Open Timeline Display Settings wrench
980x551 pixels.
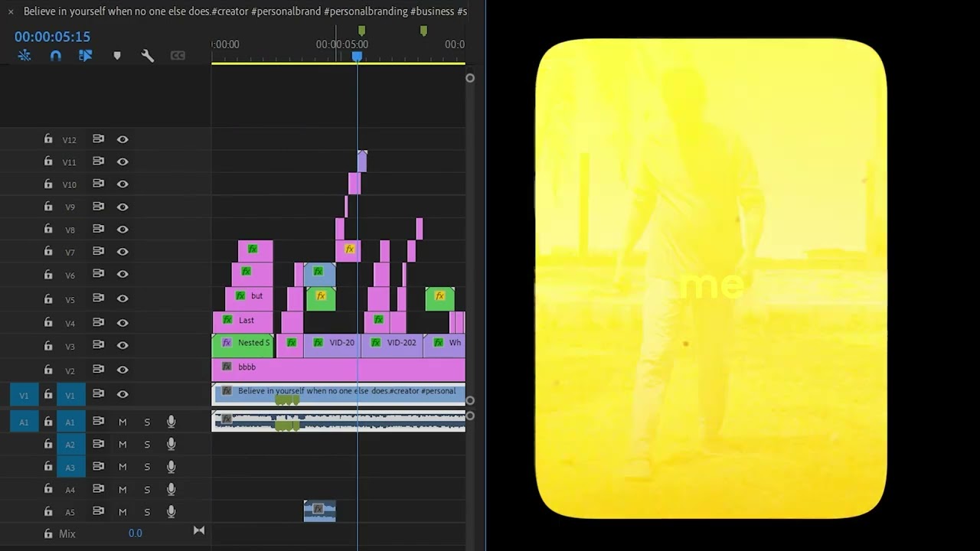tap(148, 56)
